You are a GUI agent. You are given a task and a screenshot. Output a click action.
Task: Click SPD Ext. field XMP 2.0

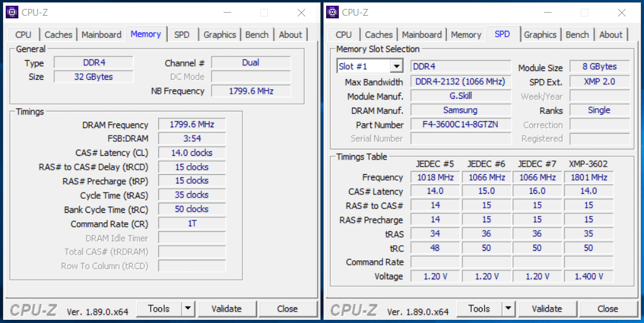[600, 81]
